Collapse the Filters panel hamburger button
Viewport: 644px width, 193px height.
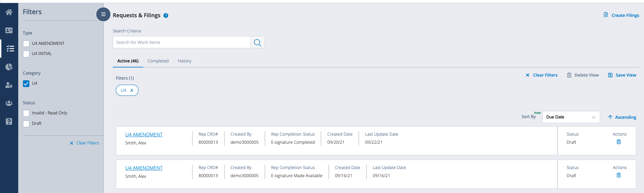(x=103, y=14)
